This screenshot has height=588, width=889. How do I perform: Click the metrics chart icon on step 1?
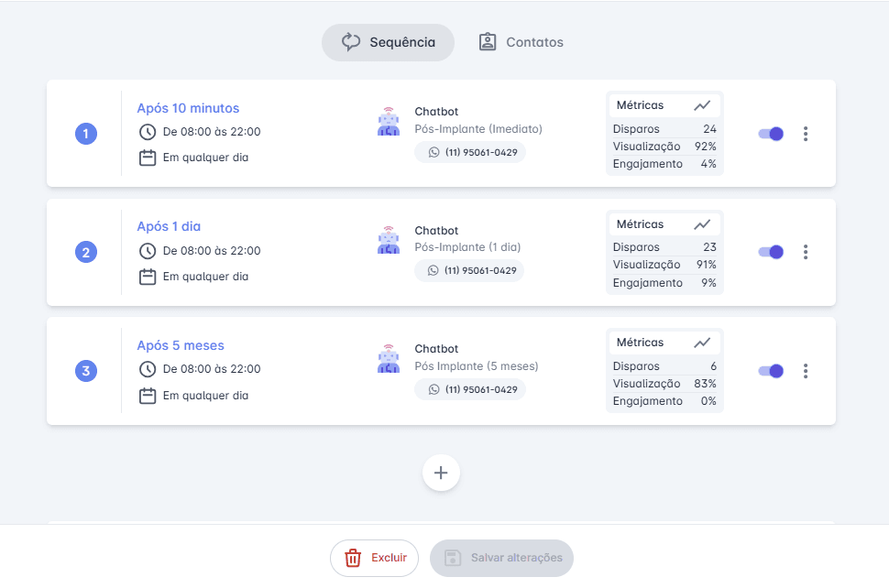point(704,103)
